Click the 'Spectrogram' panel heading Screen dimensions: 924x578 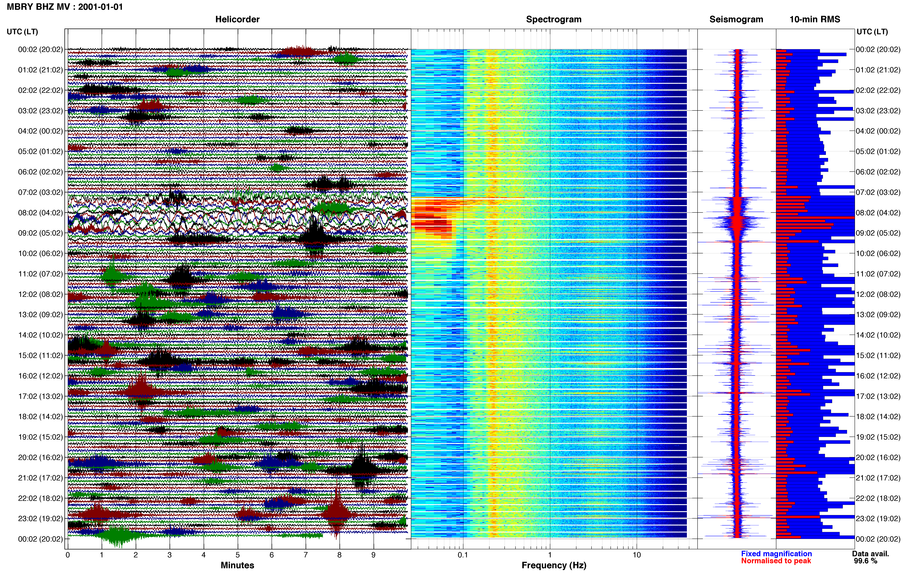[x=554, y=20]
